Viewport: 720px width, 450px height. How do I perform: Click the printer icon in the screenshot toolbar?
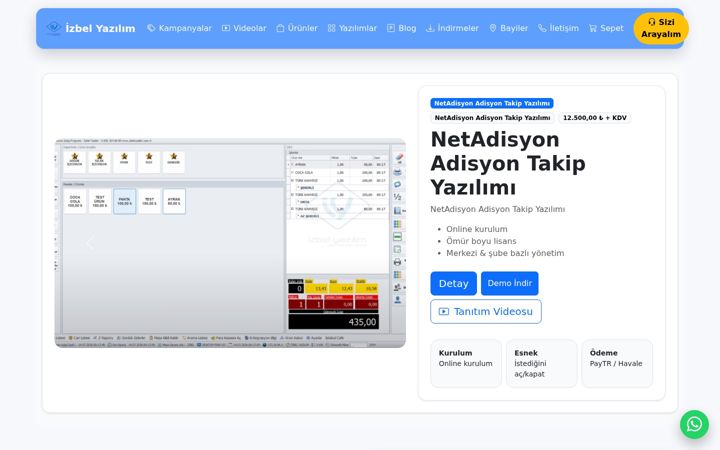pos(398,262)
